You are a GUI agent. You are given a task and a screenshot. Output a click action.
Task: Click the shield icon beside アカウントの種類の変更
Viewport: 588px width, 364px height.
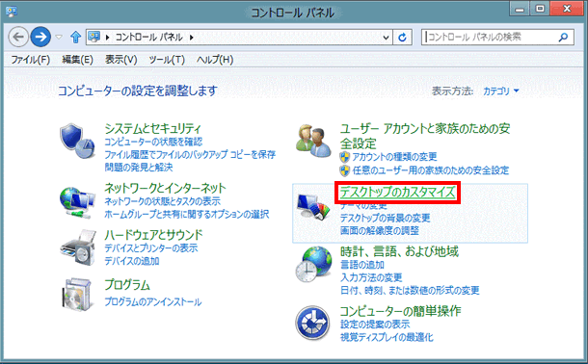point(345,157)
